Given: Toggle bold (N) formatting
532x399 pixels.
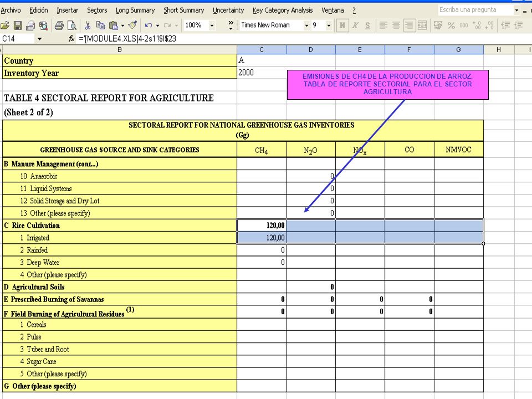Looking at the screenshot, I should 342,25.
